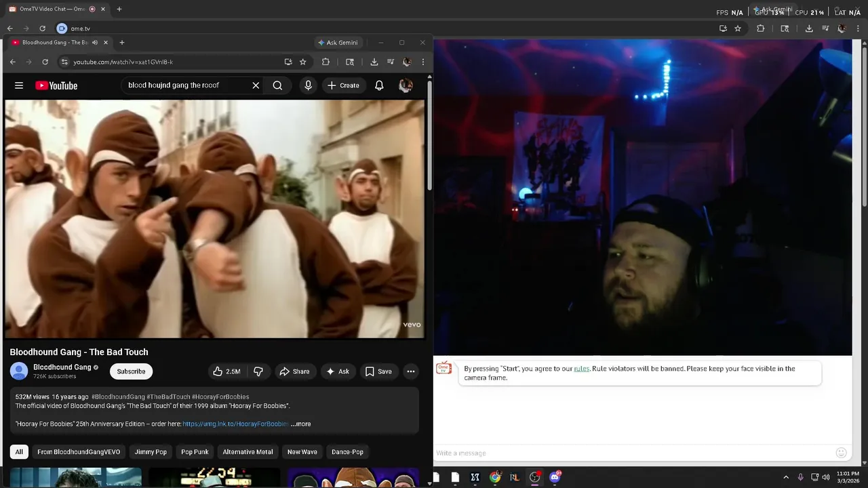Open the taskbar volume control
The width and height of the screenshot is (868, 488).
click(x=826, y=477)
